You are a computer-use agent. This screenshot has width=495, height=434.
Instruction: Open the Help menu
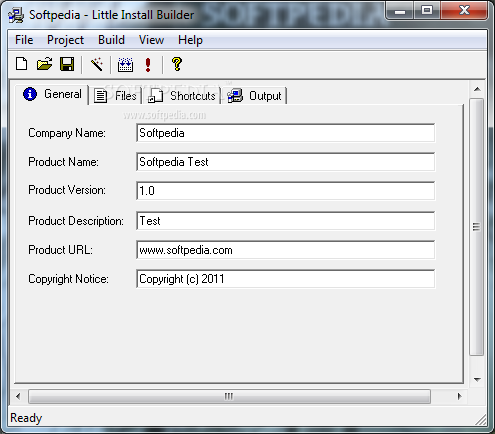[x=190, y=40]
